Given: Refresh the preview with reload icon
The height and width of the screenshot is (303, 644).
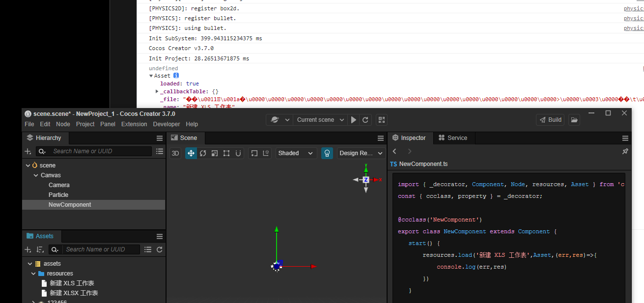Looking at the screenshot, I should click(365, 120).
